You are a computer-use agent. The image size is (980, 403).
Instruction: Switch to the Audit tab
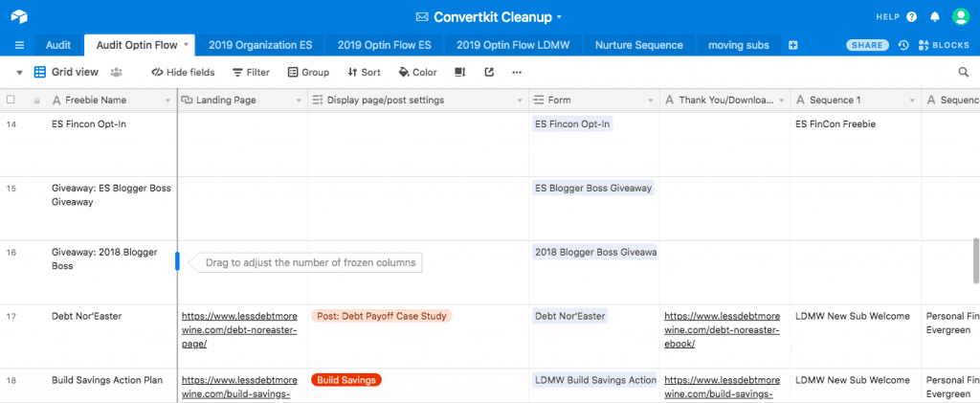58,45
